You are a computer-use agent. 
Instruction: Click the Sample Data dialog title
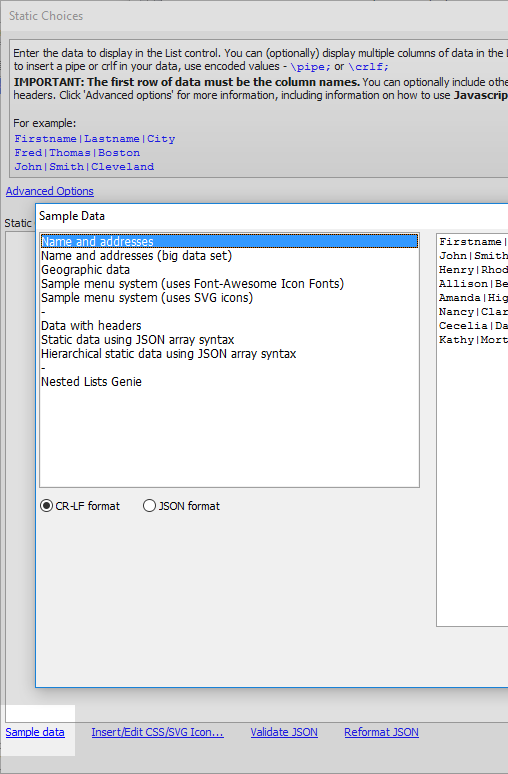tap(72, 216)
